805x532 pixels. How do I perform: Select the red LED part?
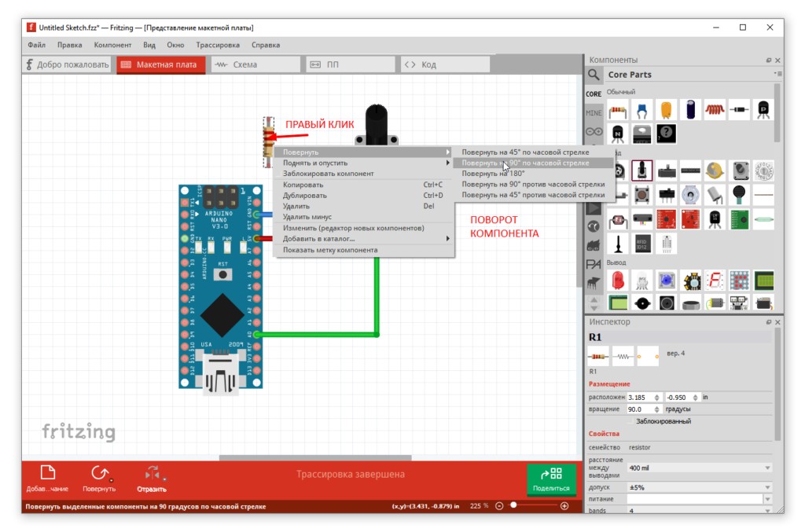(x=617, y=281)
